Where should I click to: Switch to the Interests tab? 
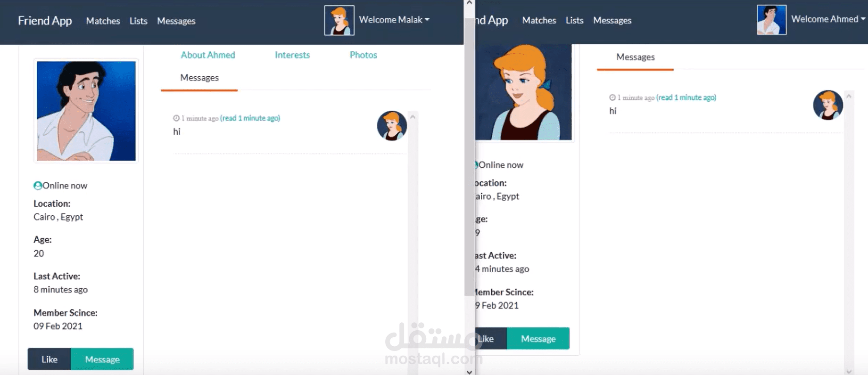[292, 55]
